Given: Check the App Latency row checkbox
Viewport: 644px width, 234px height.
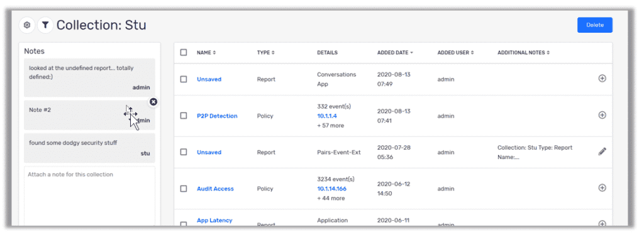Looking at the screenshot, I should coord(184,224).
